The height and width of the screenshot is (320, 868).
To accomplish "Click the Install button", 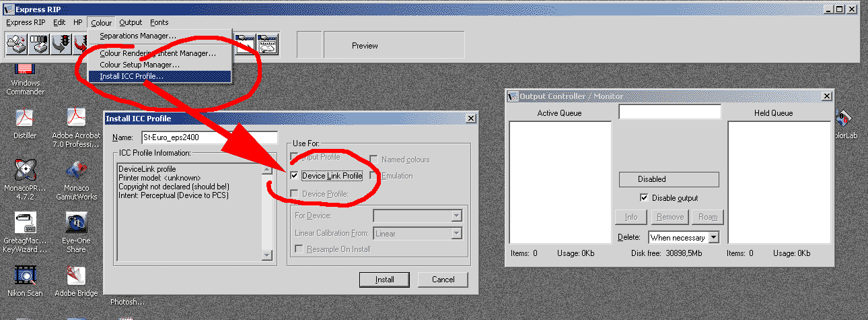I will coord(384,280).
